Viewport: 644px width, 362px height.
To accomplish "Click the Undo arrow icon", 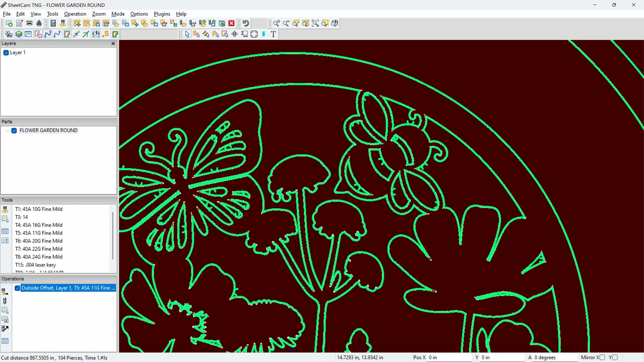I will (x=246, y=23).
